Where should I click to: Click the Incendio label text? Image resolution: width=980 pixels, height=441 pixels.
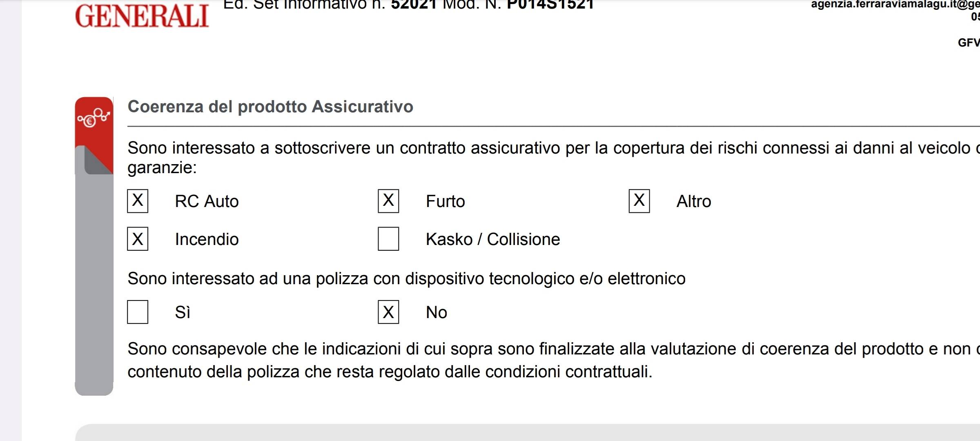point(207,239)
